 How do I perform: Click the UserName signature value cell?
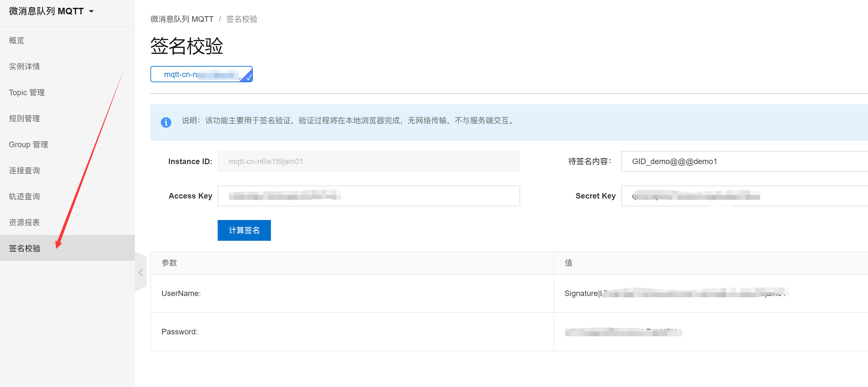[711, 293]
